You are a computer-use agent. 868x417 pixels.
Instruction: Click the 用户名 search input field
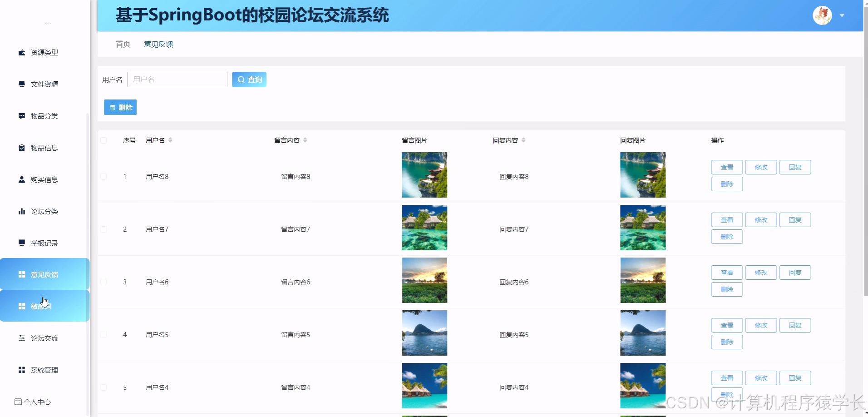point(177,79)
